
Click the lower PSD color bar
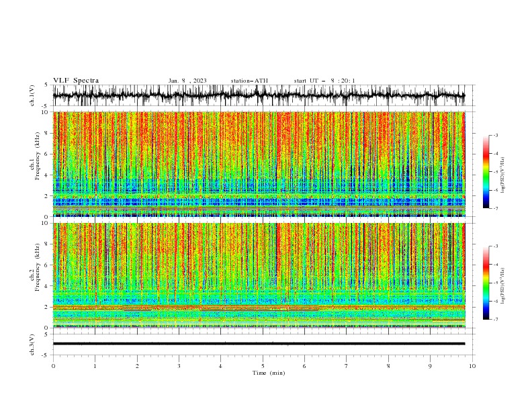(x=486, y=283)
